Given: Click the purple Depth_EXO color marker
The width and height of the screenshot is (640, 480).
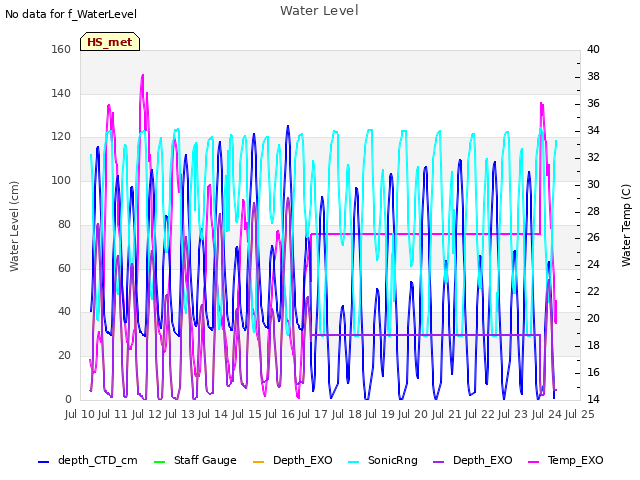Looking at the screenshot, I should [x=438, y=462].
